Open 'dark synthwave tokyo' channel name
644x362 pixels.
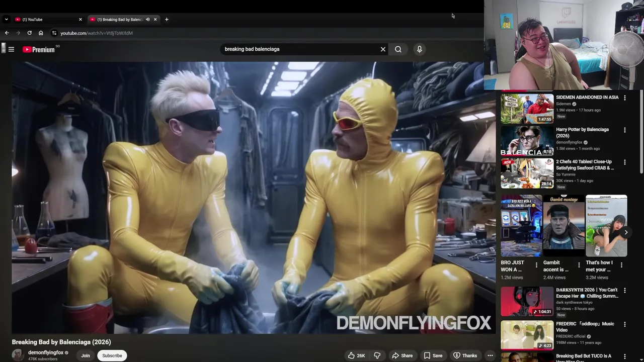575,302
